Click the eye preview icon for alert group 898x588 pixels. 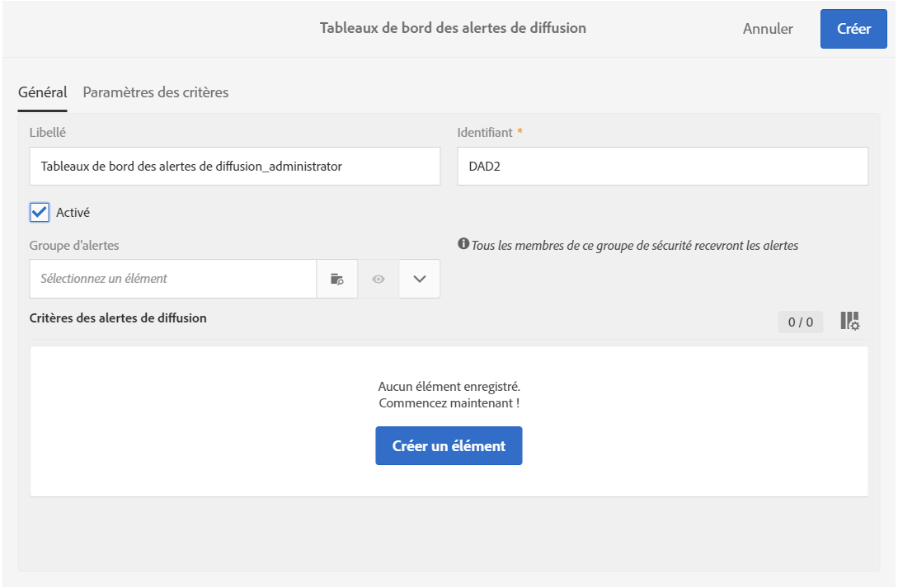pyautogui.click(x=378, y=279)
